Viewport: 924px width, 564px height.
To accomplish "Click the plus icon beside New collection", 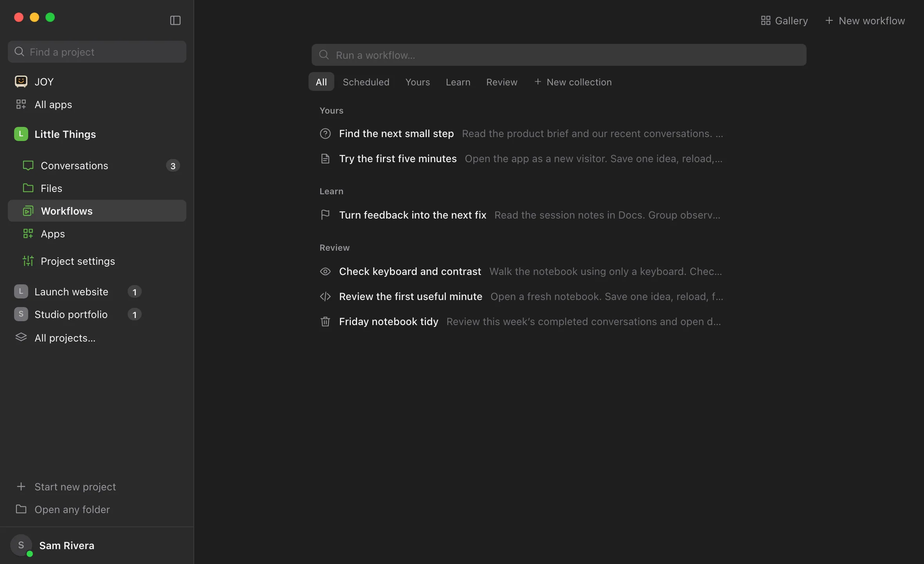I will tap(538, 81).
